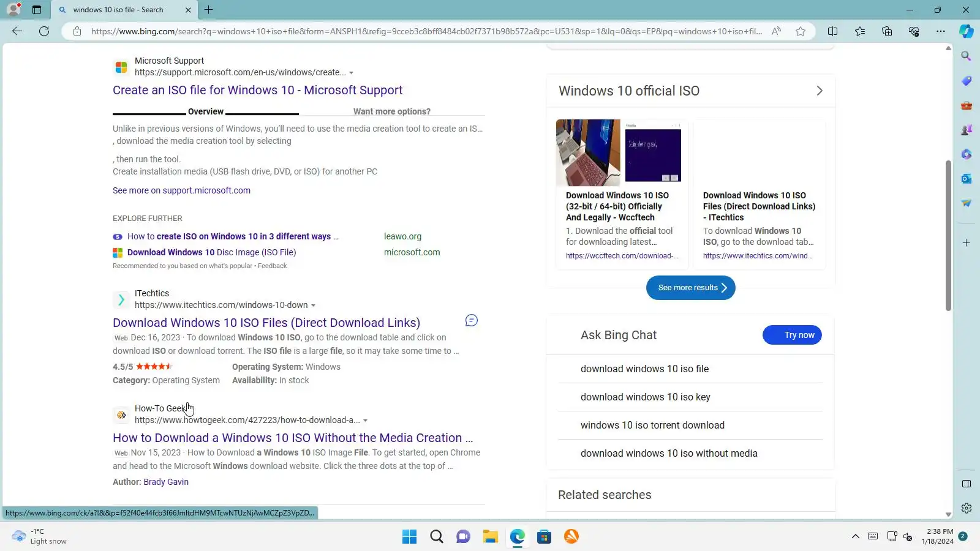Open Settings and more menu
980x551 pixels.
click(941, 31)
